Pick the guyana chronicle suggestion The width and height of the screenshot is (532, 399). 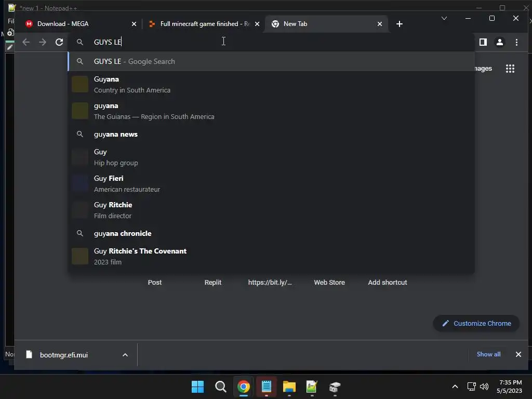[x=271, y=233]
